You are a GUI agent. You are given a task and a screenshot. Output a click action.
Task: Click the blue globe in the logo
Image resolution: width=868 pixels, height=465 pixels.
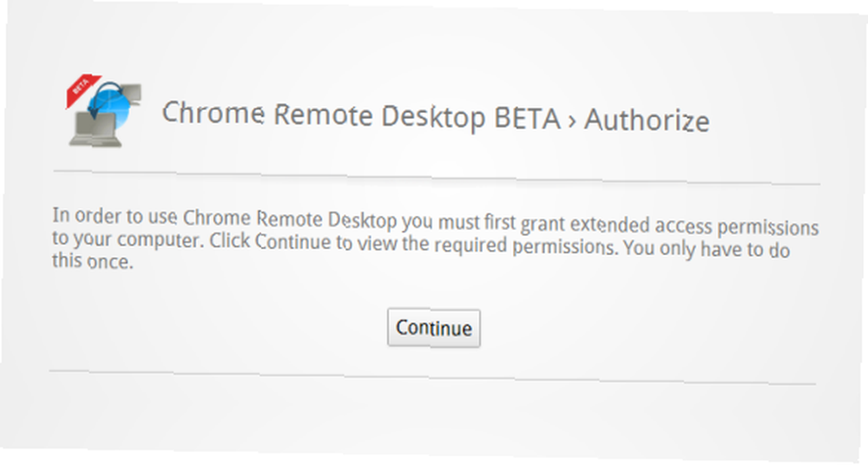[x=109, y=107]
